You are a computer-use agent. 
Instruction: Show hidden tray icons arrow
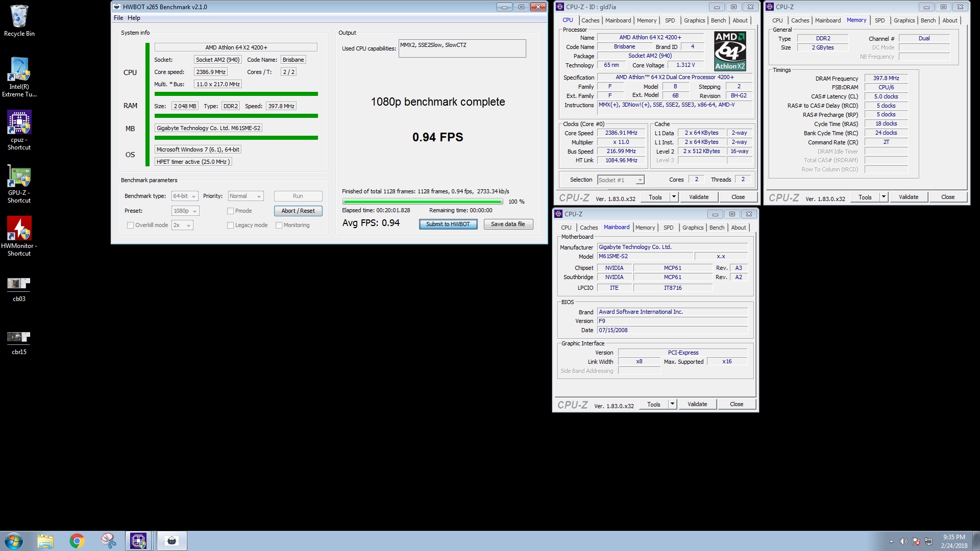(x=891, y=541)
